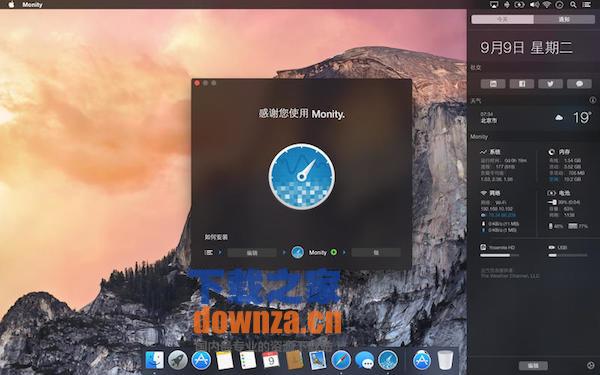Screen dimensions: 600x375
Task: Share to Facebook from social widget
Action: point(522,84)
